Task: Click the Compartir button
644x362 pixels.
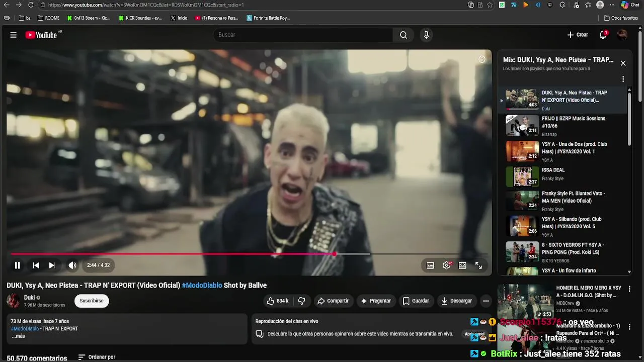Action: [x=333, y=301]
